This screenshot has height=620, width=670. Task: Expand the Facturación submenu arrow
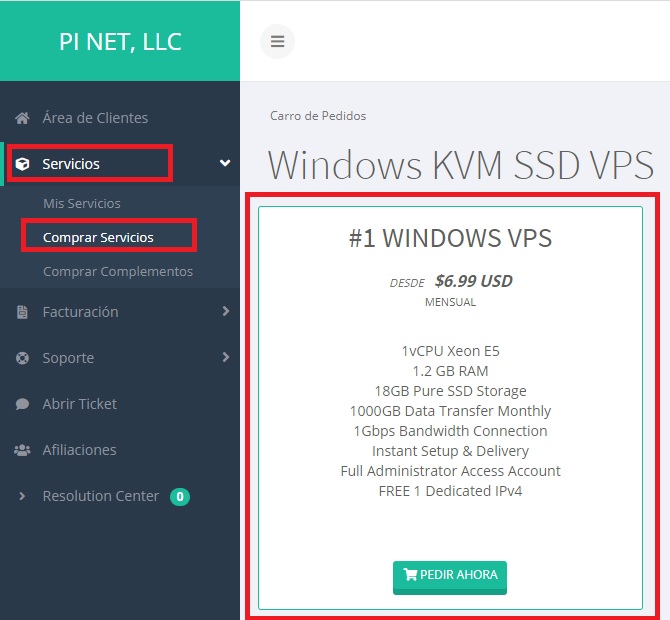(x=225, y=312)
